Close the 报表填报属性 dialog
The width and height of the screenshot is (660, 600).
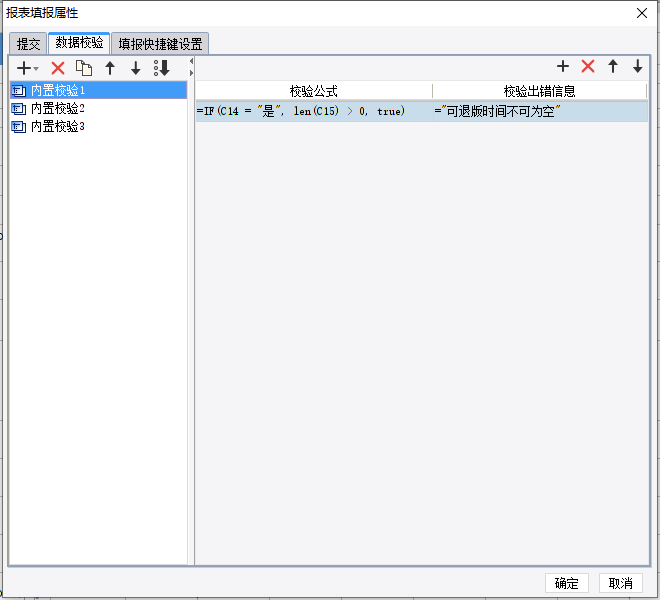click(x=642, y=13)
